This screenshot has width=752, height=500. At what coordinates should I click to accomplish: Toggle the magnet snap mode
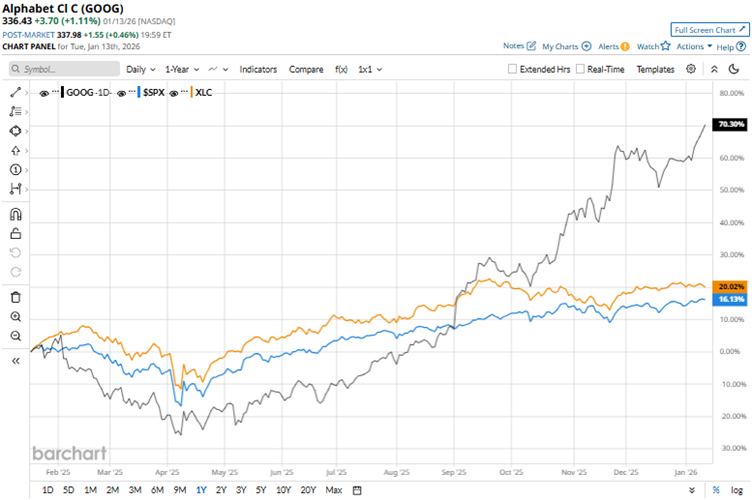(x=15, y=214)
